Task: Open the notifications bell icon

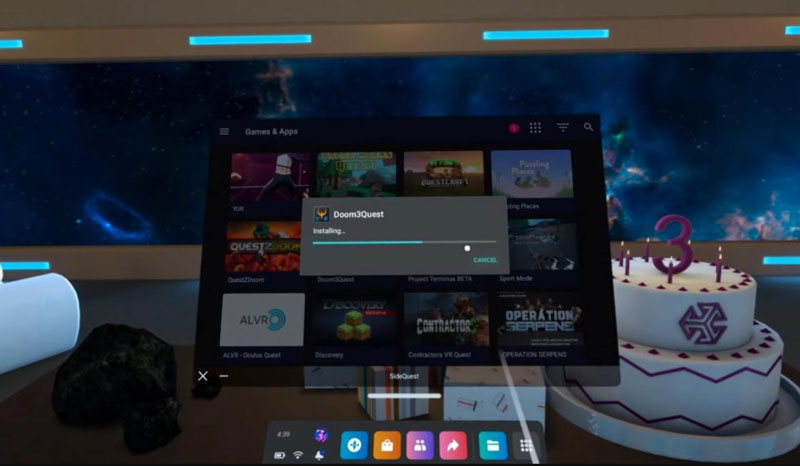Action: (x=320, y=454)
